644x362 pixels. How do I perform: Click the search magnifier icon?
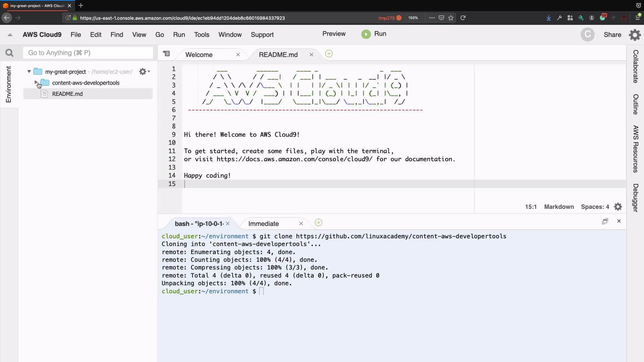tap(9, 53)
